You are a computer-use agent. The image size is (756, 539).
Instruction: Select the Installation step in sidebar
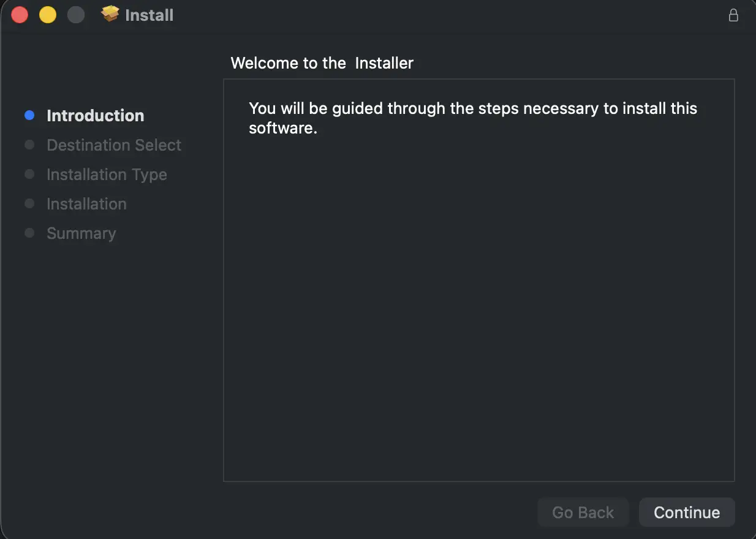tap(86, 203)
